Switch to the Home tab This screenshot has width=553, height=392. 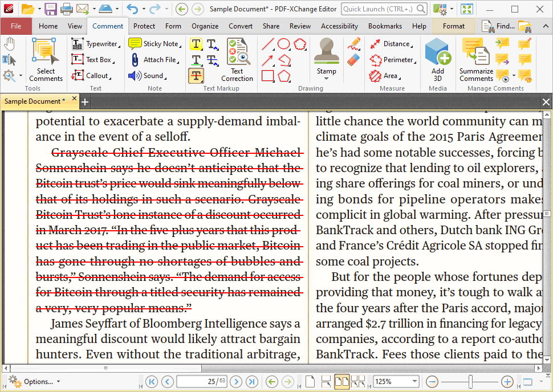click(x=48, y=26)
